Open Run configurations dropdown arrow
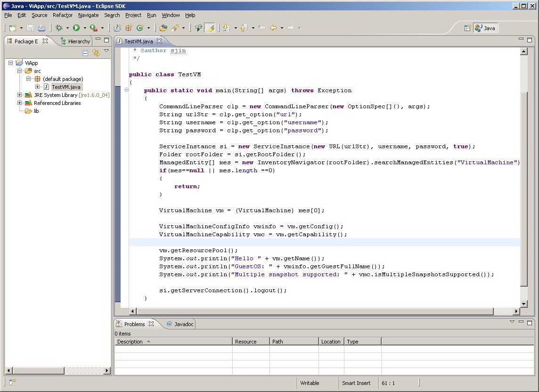The image size is (539, 392). 85,28
